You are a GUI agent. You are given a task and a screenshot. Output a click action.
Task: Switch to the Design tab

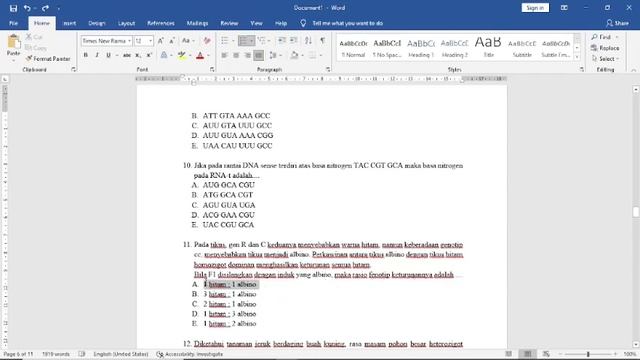click(97, 23)
